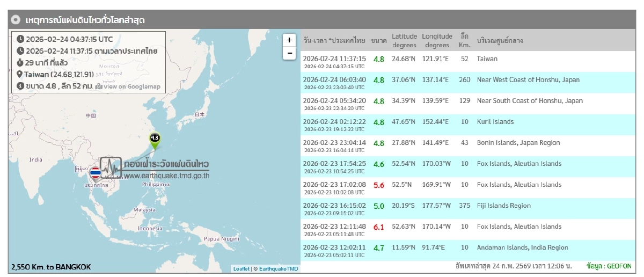The height and width of the screenshot is (277, 644).
Task: Click the location pin icon beside Taiwan coordinates
Action: pos(20,74)
